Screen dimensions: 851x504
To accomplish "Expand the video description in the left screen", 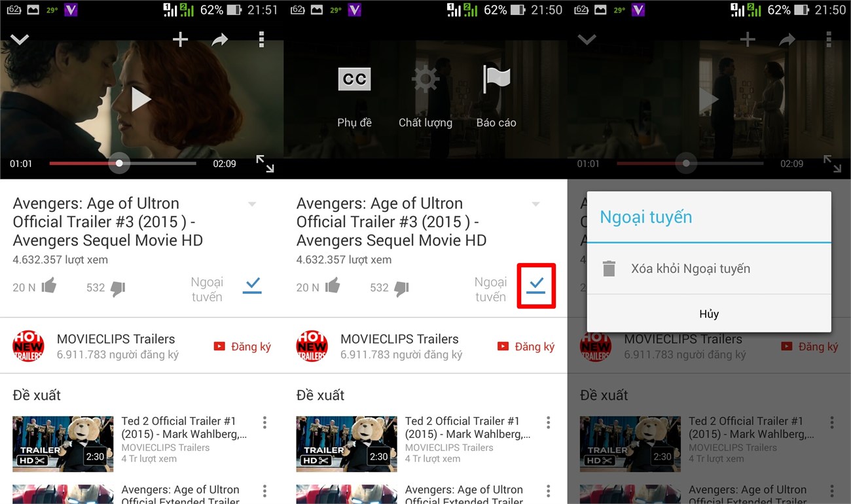I will tap(252, 204).
